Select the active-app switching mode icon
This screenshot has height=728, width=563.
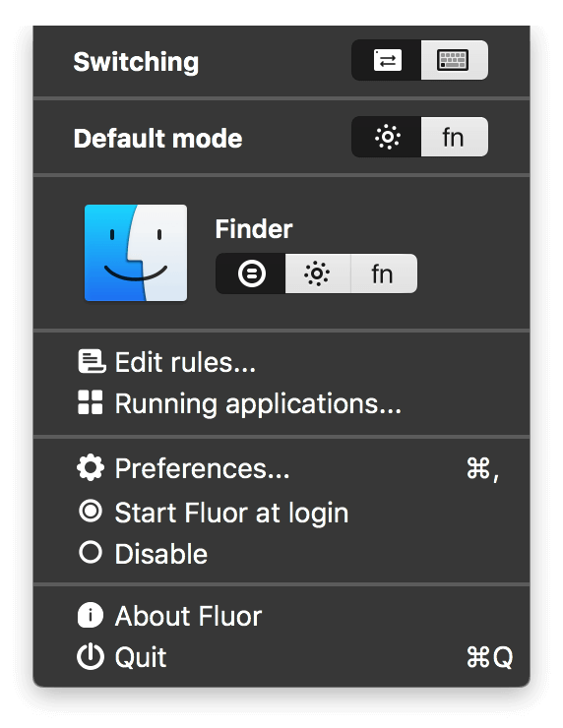[x=387, y=60]
